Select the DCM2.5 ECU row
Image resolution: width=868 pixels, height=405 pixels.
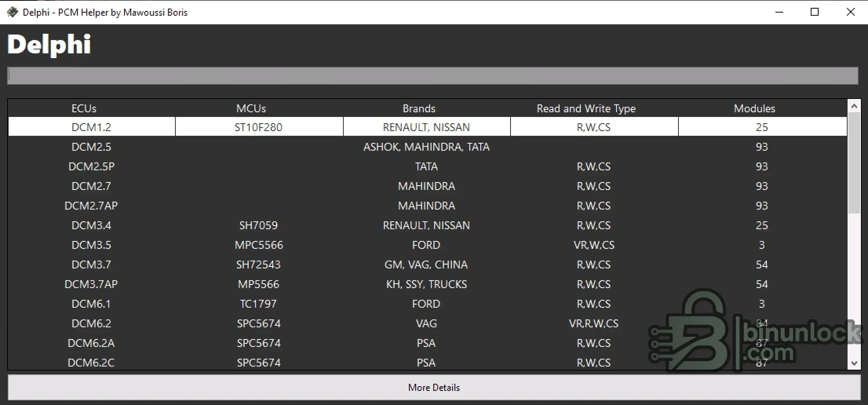point(427,147)
